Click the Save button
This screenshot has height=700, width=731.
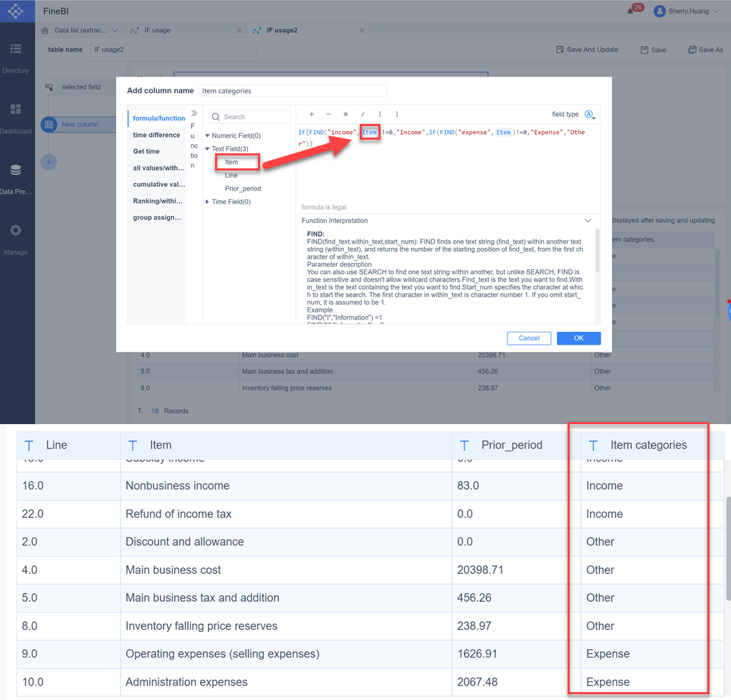pyautogui.click(x=654, y=50)
